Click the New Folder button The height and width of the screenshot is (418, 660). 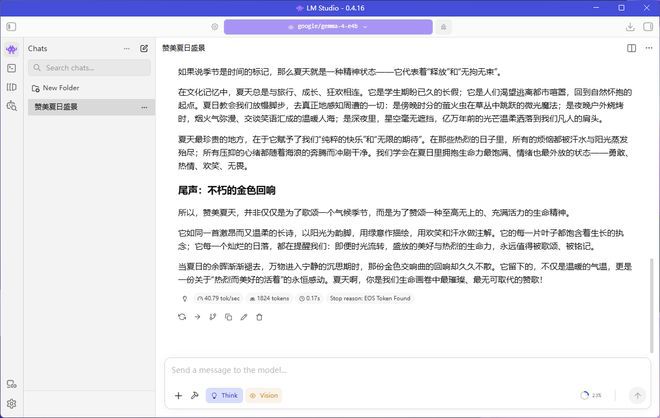tap(56, 88)
